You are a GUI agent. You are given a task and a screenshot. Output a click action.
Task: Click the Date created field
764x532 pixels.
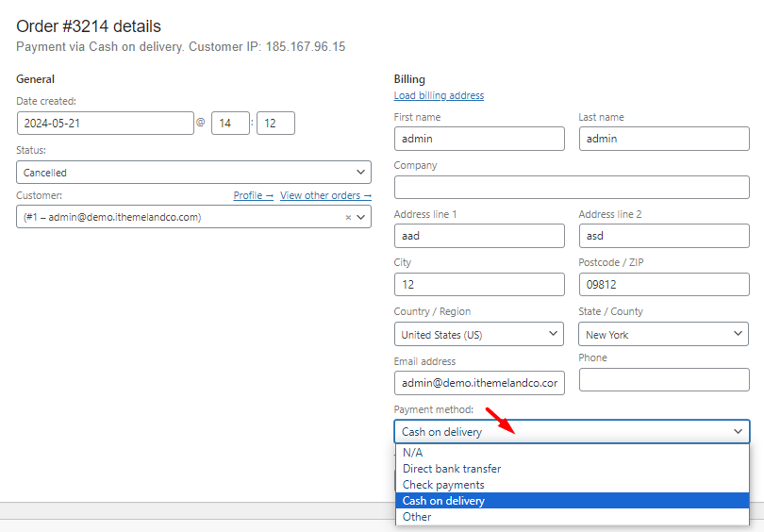click(106, 124)
